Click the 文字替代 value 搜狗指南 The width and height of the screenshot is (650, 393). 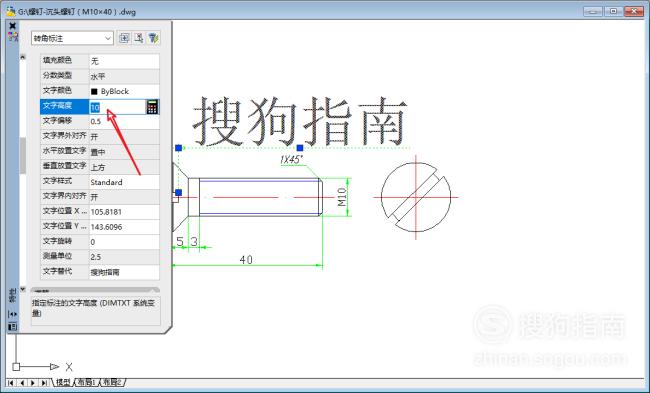tap(124, 272)
